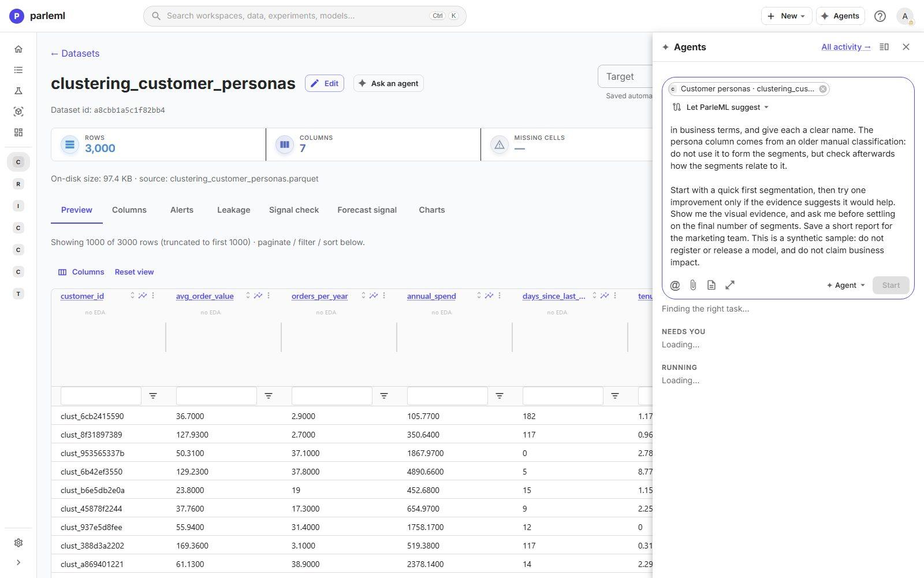Open the workspace badge labeled I
The height and width of the screenshot is (578, 924).
point(18,206)
